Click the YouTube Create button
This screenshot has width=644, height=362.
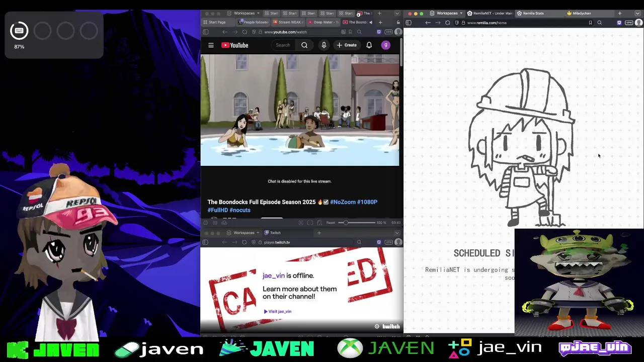click(x=347, y=45)
